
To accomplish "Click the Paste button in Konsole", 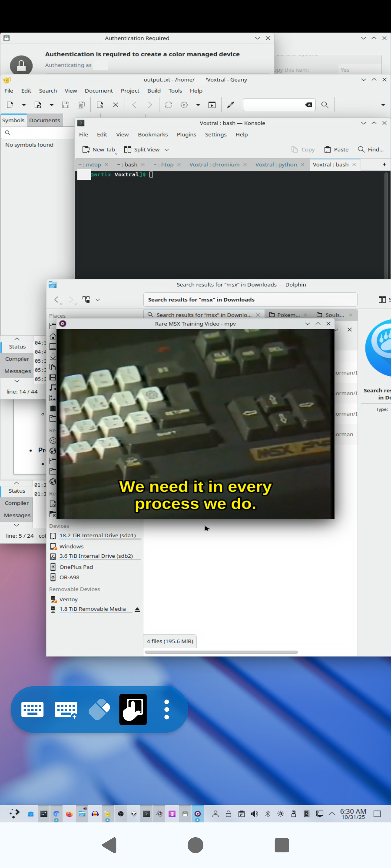I will [336, 150].
